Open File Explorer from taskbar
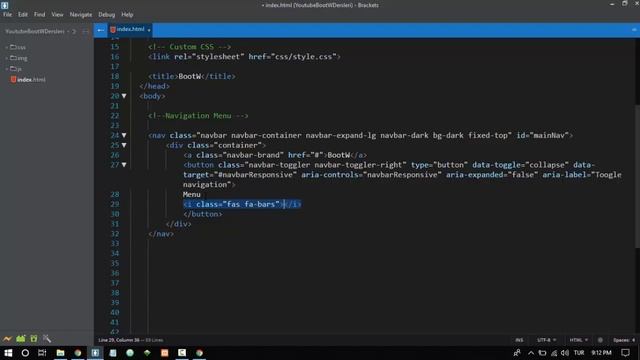Viewport: 640px width, 360px height. tap(60, 353)
